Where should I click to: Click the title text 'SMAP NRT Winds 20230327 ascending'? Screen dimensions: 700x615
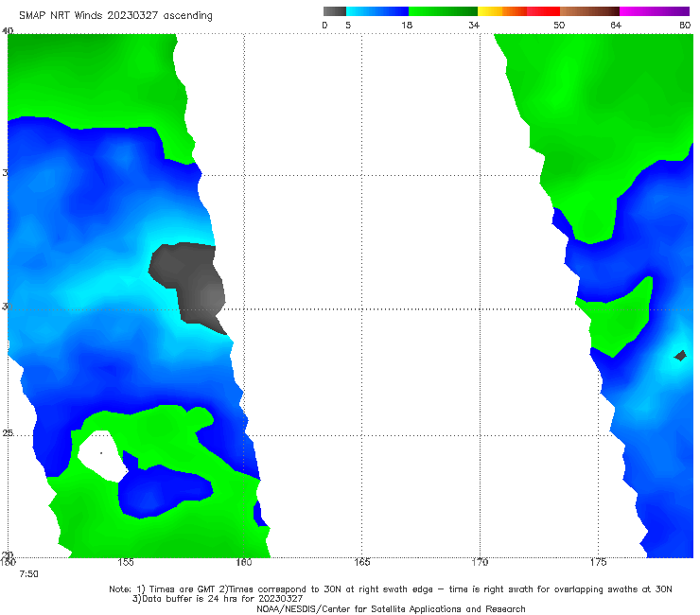point(115,16)
